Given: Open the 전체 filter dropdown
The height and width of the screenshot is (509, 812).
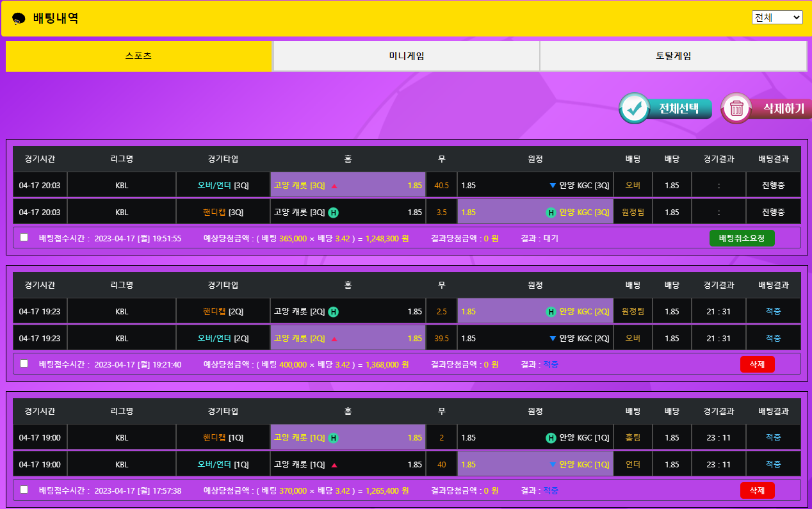Looking at the screenshot, I should tap(777, 17).
